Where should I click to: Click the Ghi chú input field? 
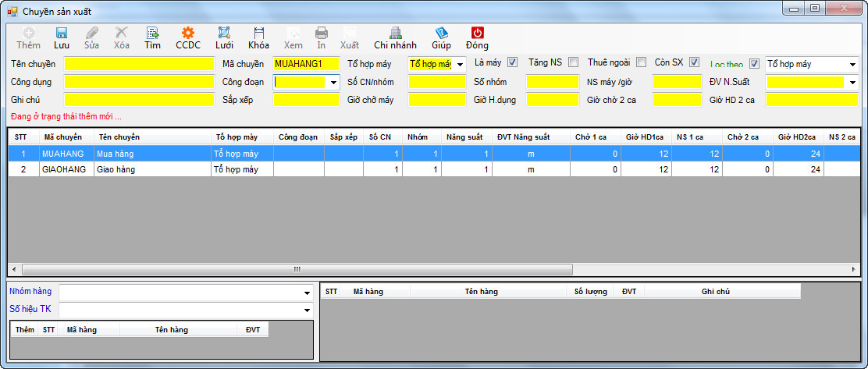coord(139,100)
